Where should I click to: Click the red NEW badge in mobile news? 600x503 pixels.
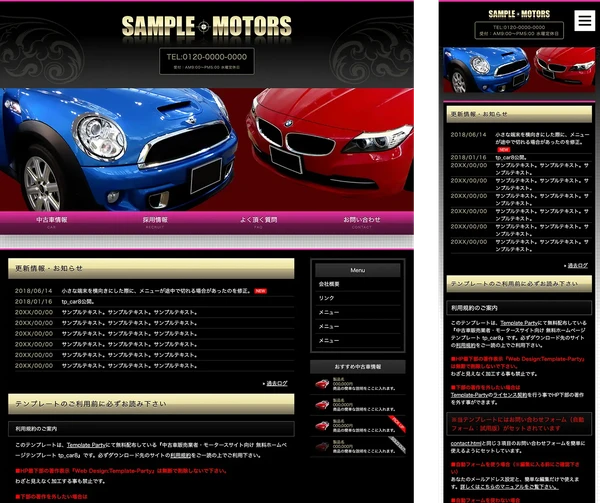(x=504, y=150)
